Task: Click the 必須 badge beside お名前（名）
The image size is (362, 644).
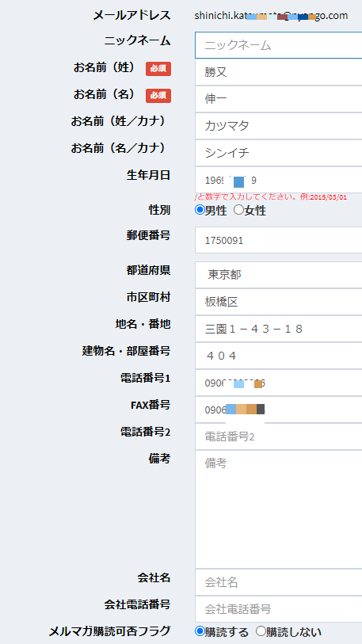Action: [158, 96]
